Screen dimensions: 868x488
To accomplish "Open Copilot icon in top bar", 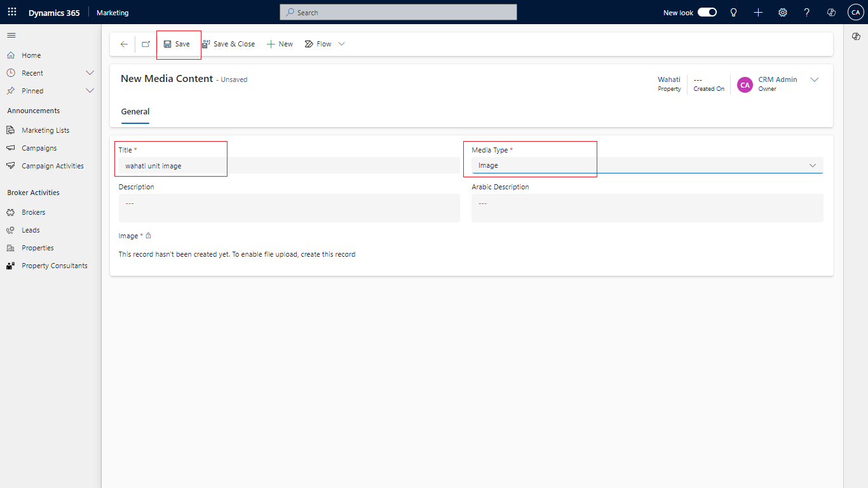I will click(831, 12).
